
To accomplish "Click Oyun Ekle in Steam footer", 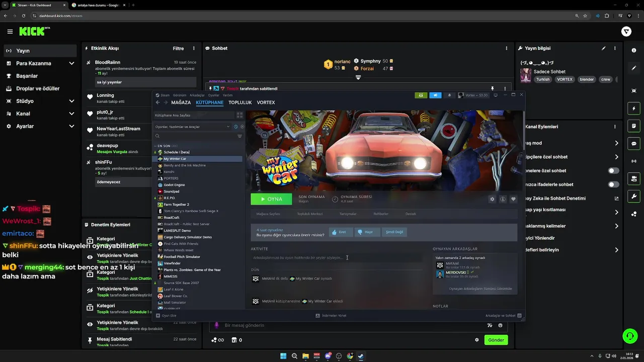I will point(166,316).
